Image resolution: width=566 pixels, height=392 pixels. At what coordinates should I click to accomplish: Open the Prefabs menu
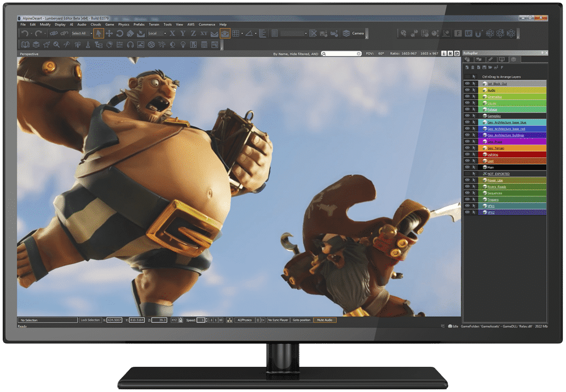139,25
